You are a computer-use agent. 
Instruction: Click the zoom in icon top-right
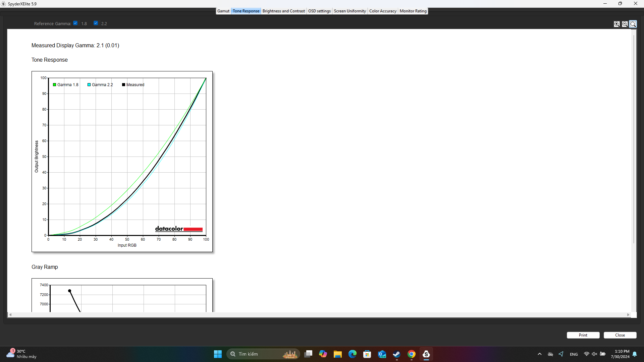[x=617, y=24]
